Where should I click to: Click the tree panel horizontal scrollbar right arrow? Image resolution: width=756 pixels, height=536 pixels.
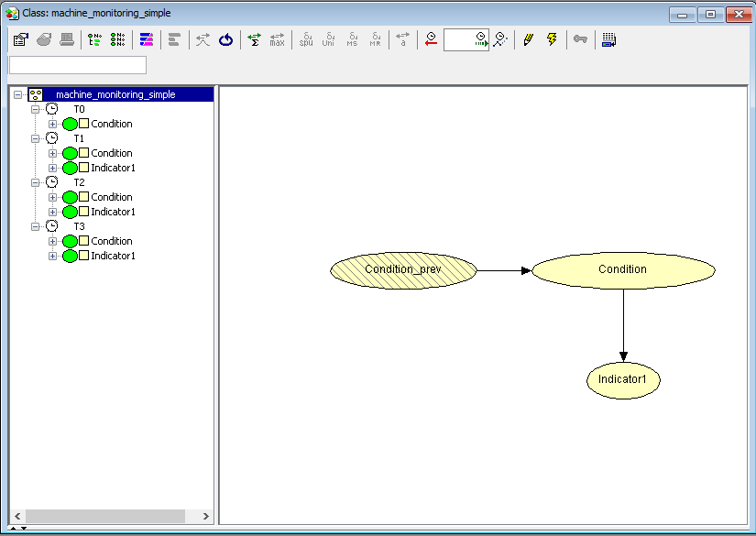pyautogui.click(x=205, y=517)
